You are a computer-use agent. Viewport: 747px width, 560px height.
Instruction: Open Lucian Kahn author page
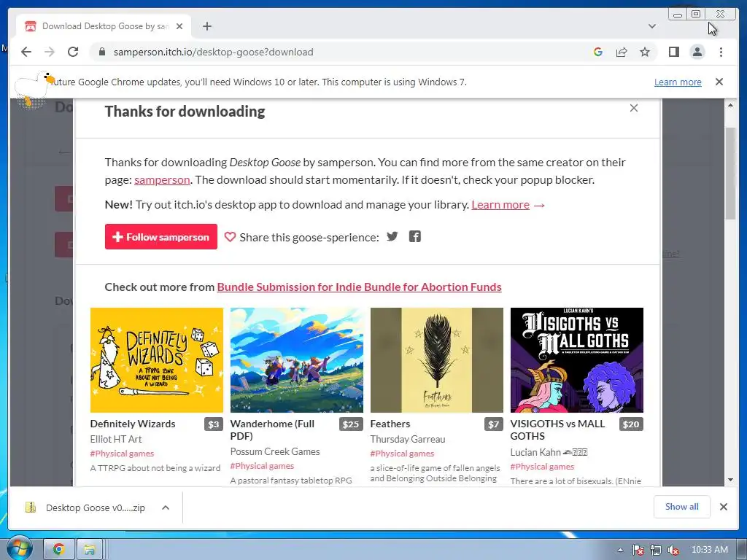pyautogui.click(x=549, y=452)
